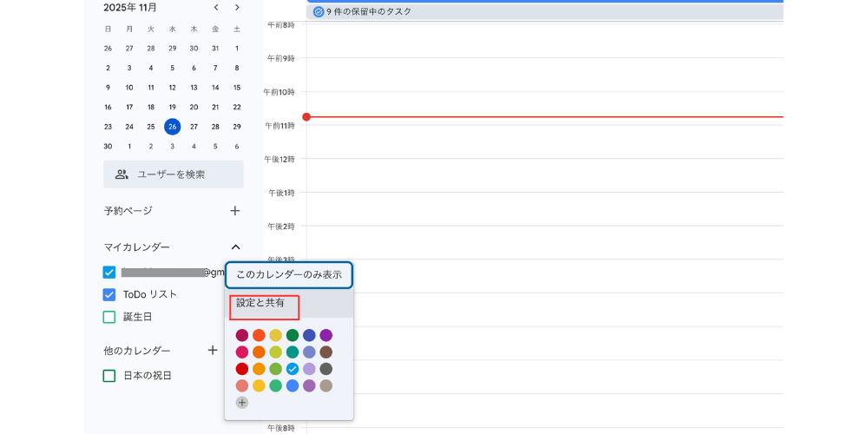Enable the 日本の祝日 calendar checkbox
The image size is (868, 434).
point(109,376)
